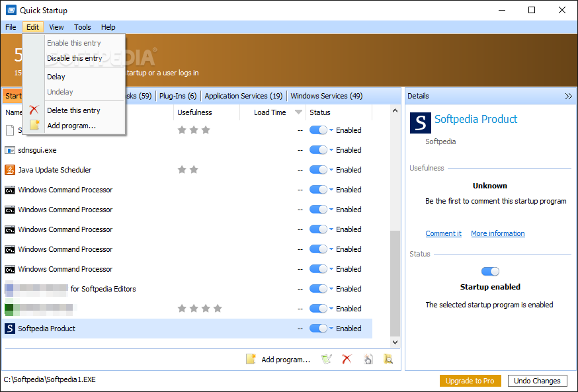Choose 'Delete this entry' in Edit menu
Screen dimensions: 578x392
click(x=73, y=110)
